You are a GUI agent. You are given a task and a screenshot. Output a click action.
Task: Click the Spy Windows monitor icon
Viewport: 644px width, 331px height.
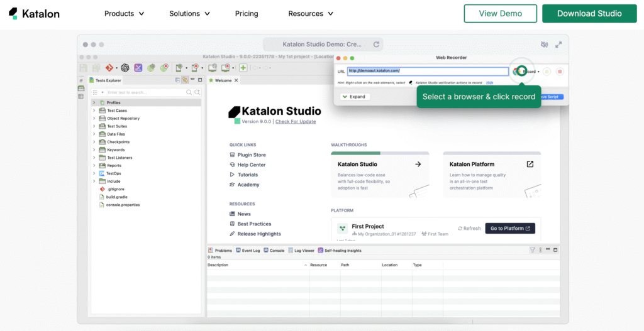tap(213, 68)
